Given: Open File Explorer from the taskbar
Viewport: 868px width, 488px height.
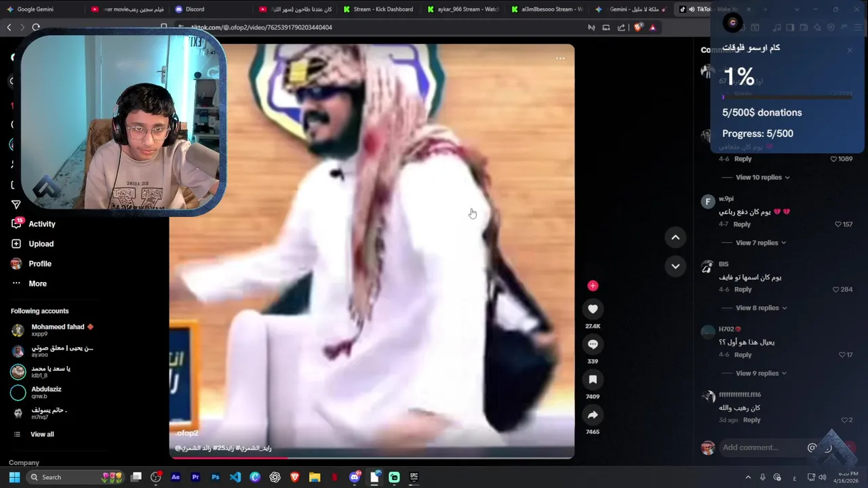Looking at the screenshot, I should pos(315,477).
